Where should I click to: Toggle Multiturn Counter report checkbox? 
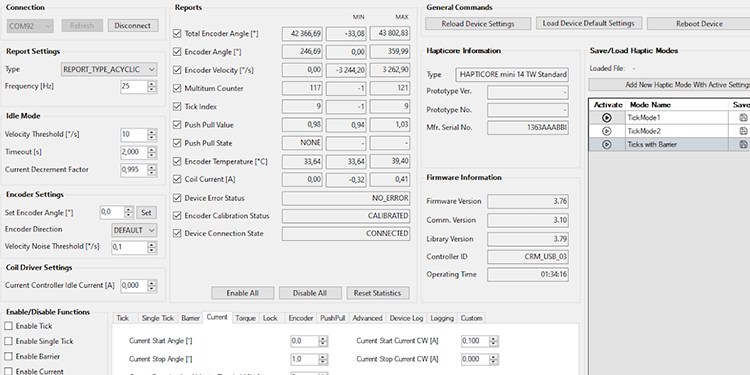[177, 88]
